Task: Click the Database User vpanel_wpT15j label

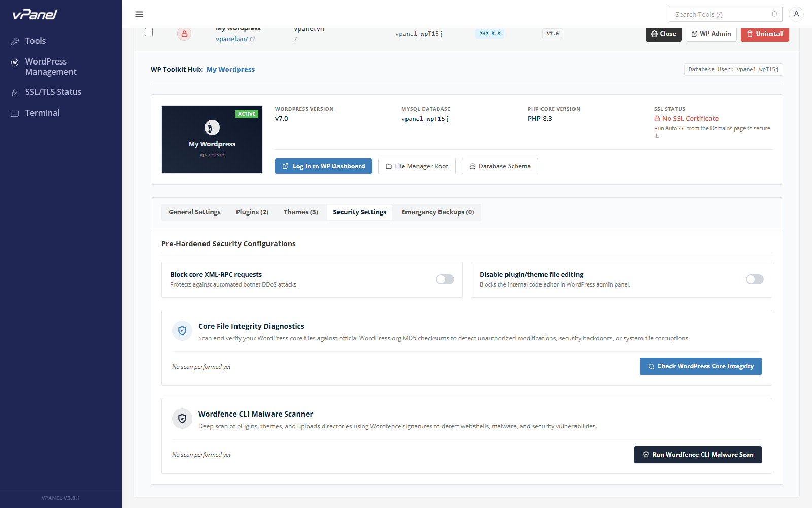Action: 733,70
